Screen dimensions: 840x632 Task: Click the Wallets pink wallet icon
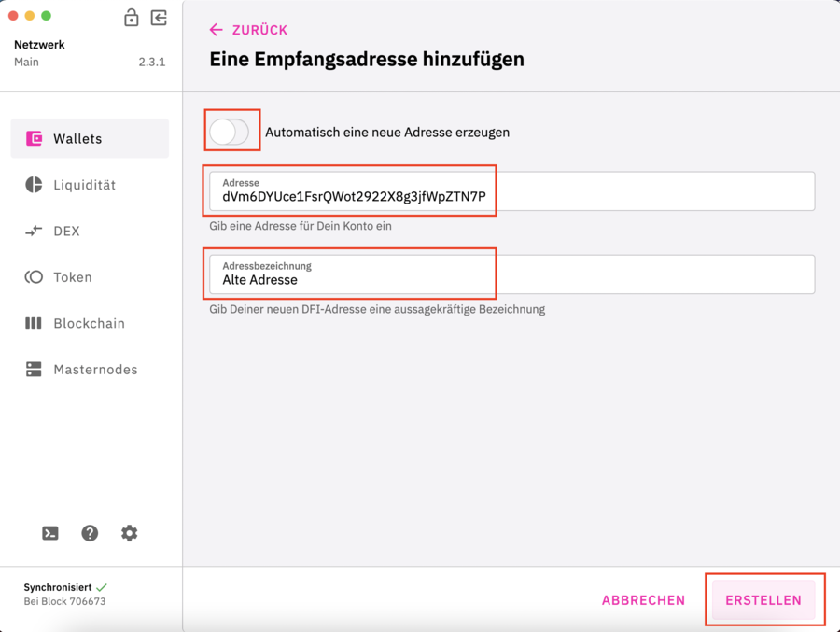(35, 138)
